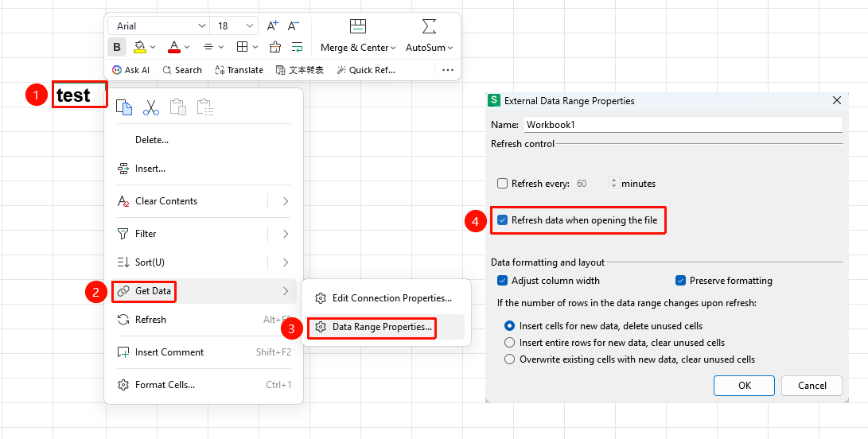The image size is (868, 439).
Task: Click the Paste clipboard icon
Action: (x=177, y=107)
